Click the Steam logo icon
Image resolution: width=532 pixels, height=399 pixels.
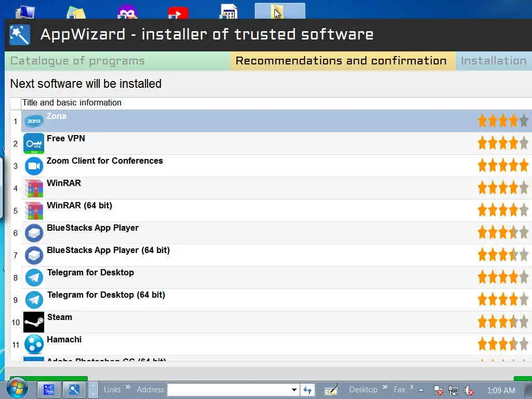(34, 322)
